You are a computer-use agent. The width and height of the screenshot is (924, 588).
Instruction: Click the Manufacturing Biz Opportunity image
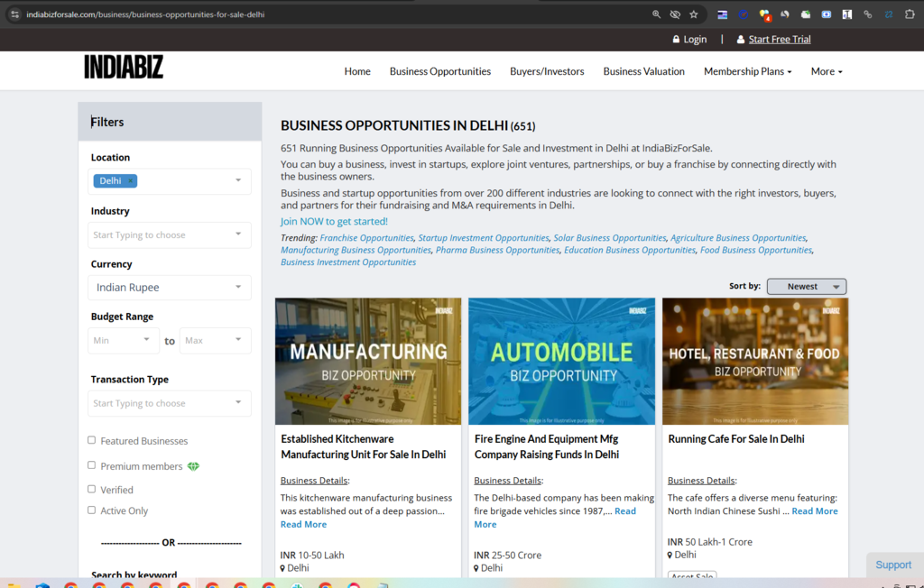coord(368,361)
